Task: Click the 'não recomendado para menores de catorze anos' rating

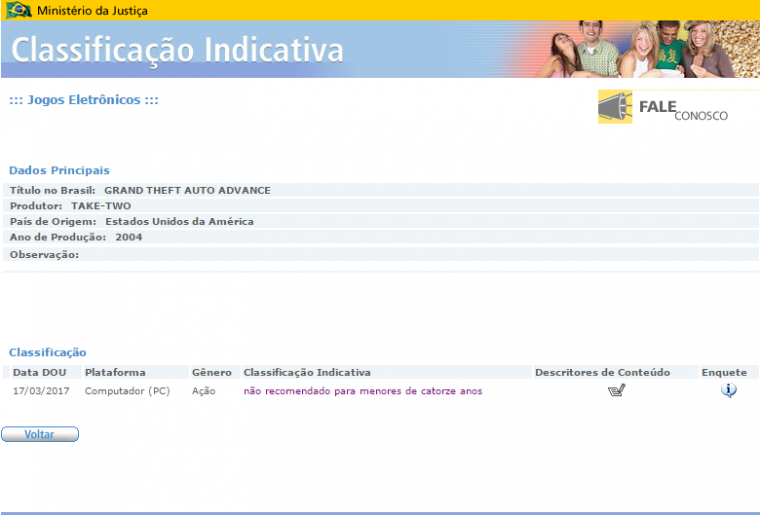Action: click(x=363, y=391)
